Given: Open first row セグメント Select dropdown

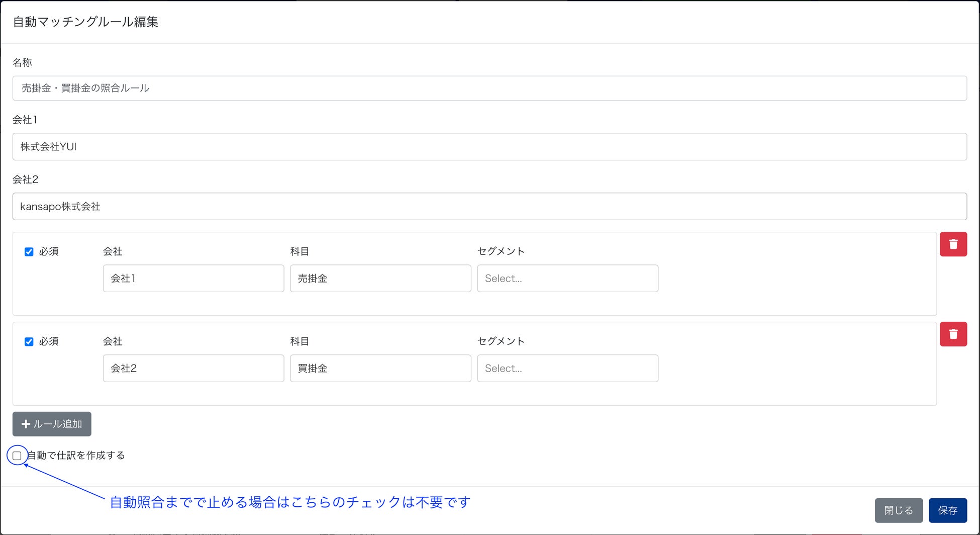Looking at the screenshot, I should click(567, 279).
